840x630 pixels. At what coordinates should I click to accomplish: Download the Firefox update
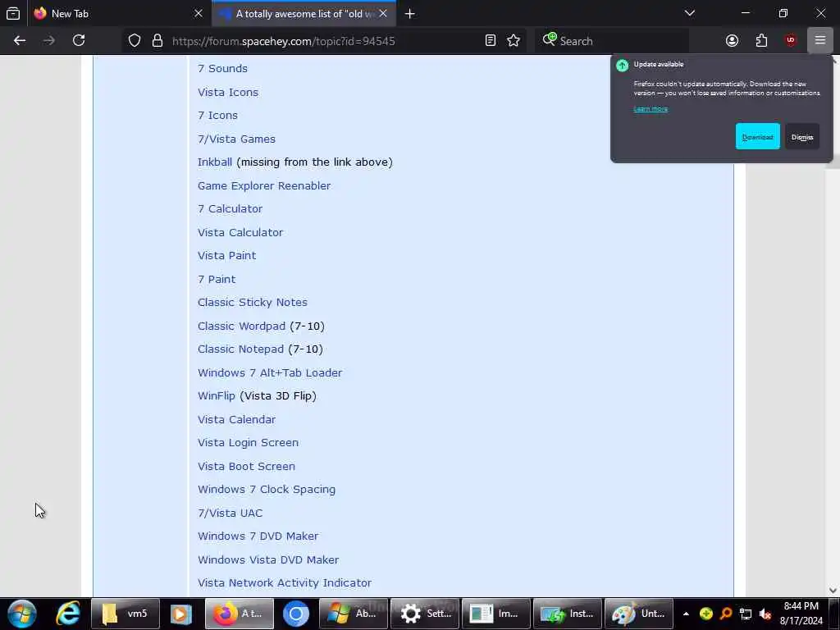coord(757,137)
